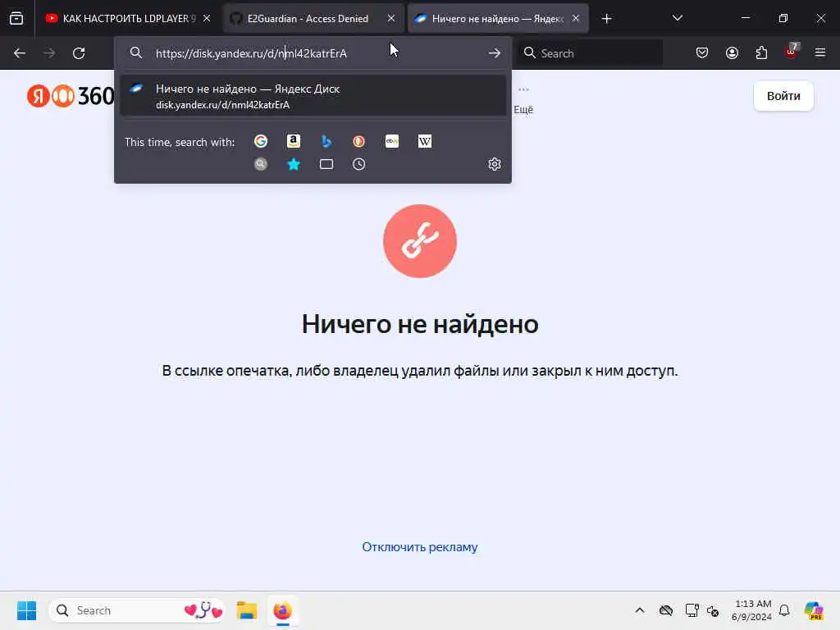Search this time with Wikipedia
840x630 pixels.
pyautogui.click(x=425, y=141)
